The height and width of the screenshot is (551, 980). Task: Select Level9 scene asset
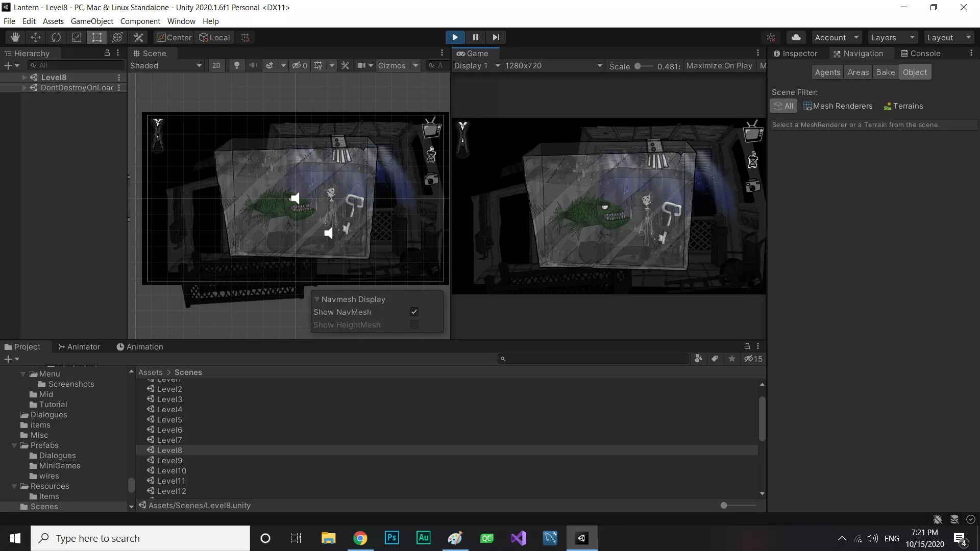pos(447,460)
